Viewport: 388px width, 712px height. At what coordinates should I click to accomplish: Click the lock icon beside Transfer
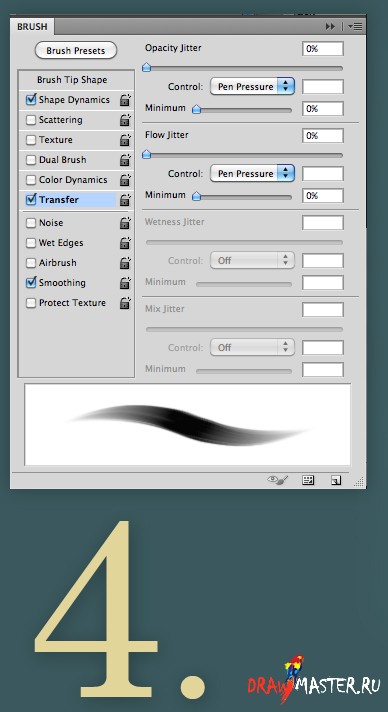click(125, 200)
